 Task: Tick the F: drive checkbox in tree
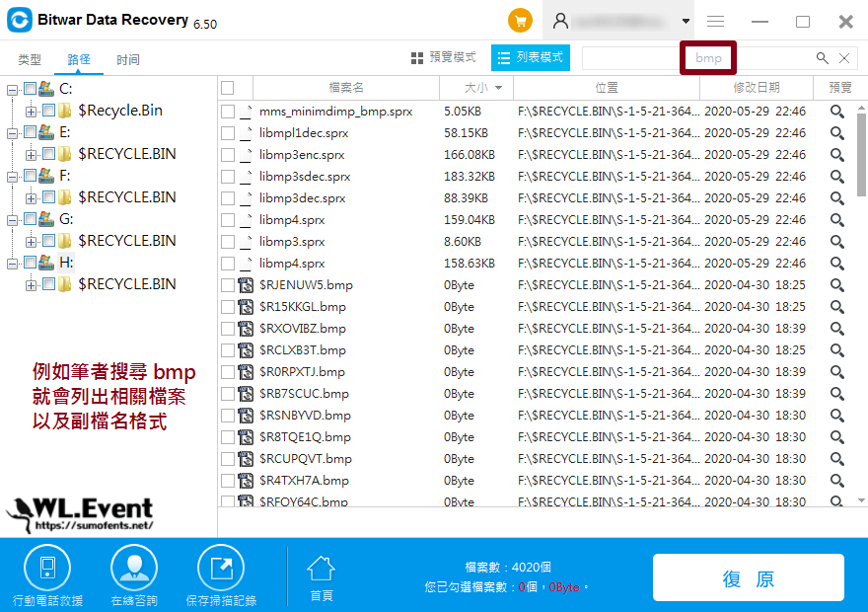click(30, 176)
